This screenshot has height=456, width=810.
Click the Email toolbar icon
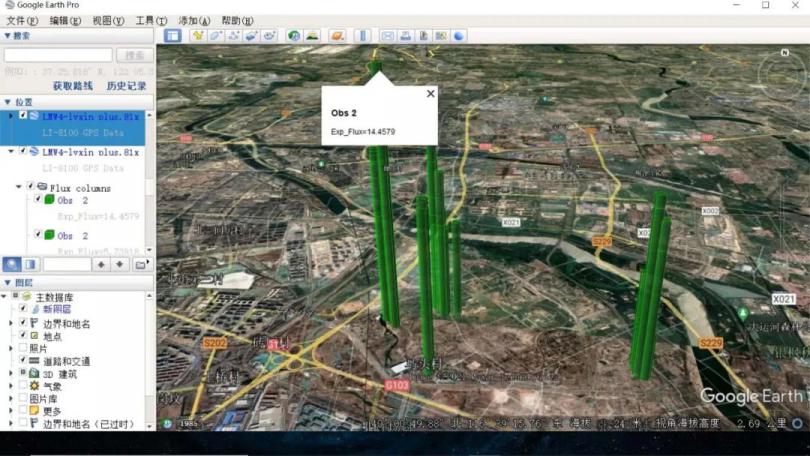pos(387,36)
